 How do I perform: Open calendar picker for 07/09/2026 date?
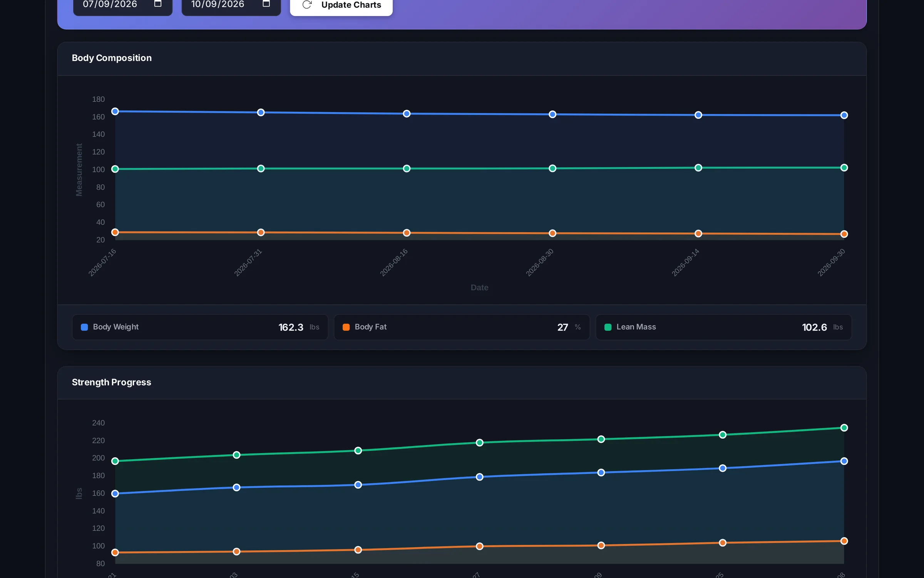point(158,4)
